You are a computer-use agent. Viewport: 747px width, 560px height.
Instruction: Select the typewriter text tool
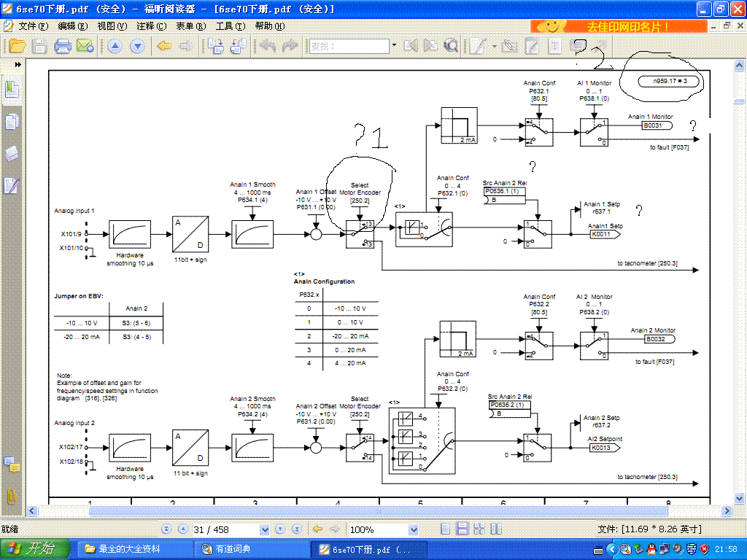tap(554, 46)
